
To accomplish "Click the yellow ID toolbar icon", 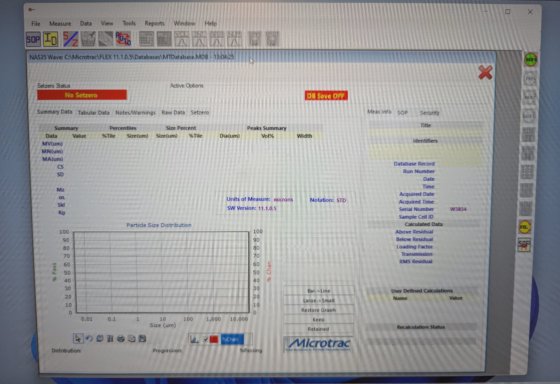I will click(51, 39).
